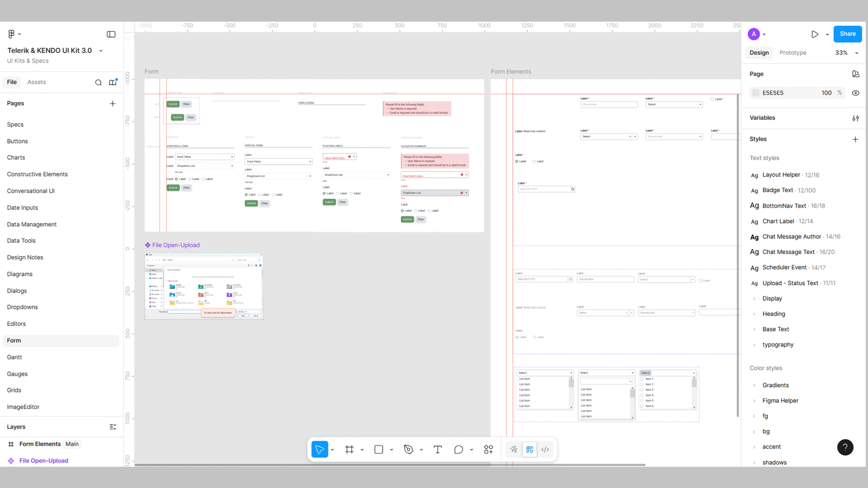Select the Comment tool
868x488 pixels.
[458, 449]
